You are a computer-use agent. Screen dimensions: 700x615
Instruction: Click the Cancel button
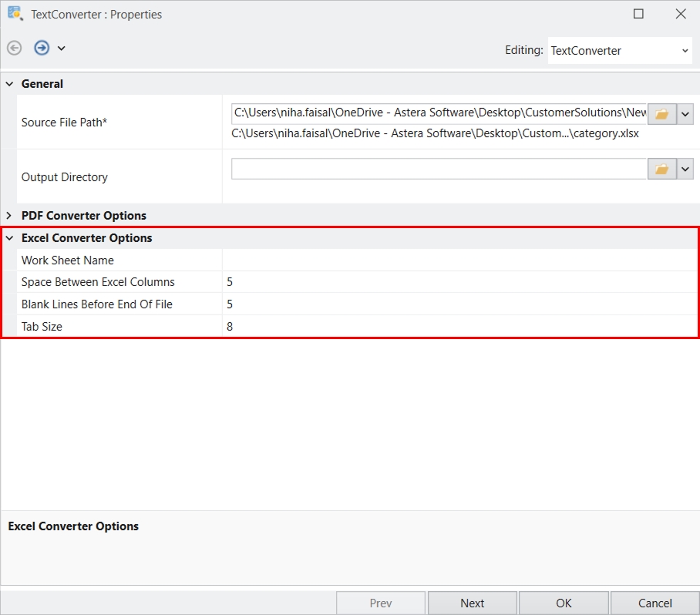[655, 603]
